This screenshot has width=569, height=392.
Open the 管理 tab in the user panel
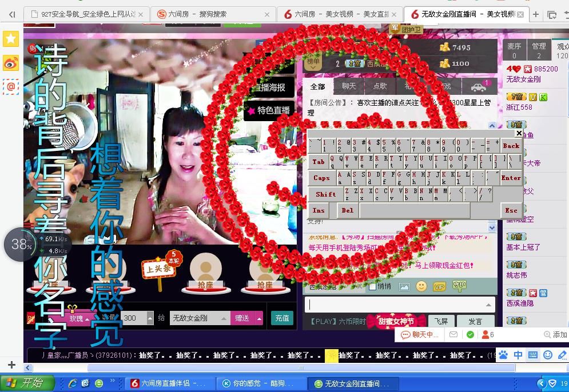pos(539,50)
